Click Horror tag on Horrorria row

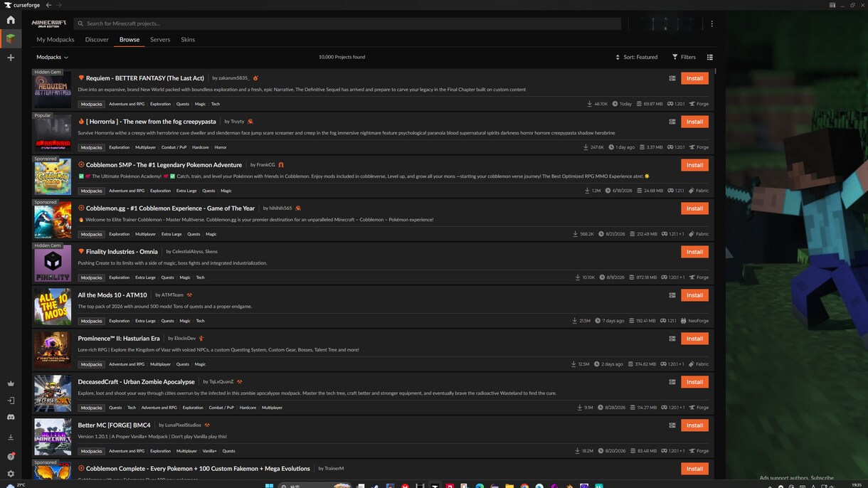(x=221, y=147)
